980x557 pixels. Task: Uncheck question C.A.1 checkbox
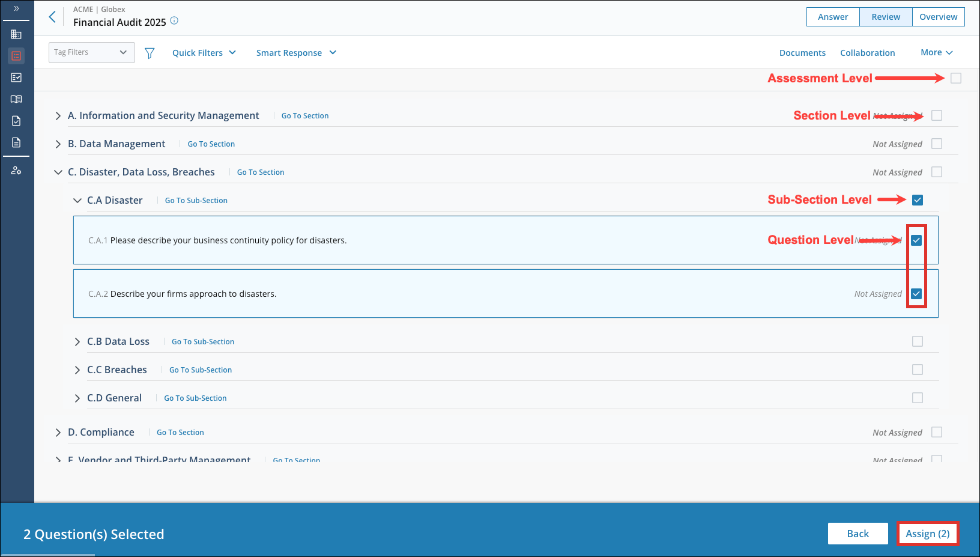916,240
